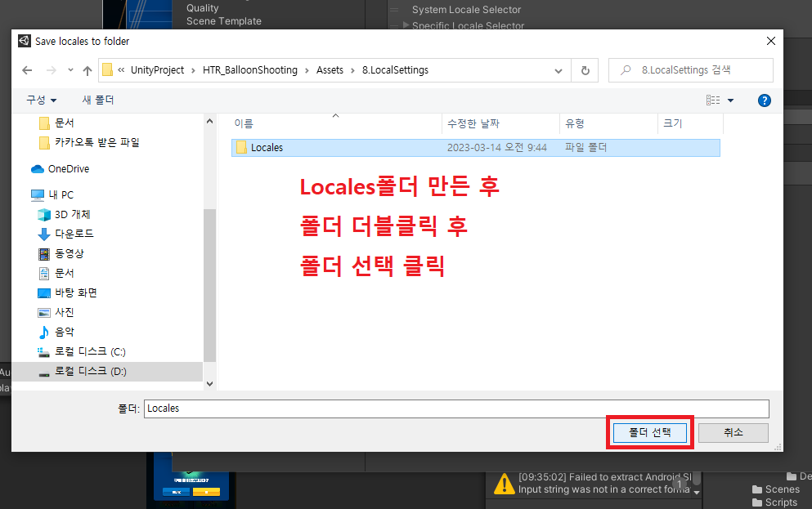Screen dimensions: 812x509
Task: Click the 8.LocalSettings search field
Action: (691, 70)
